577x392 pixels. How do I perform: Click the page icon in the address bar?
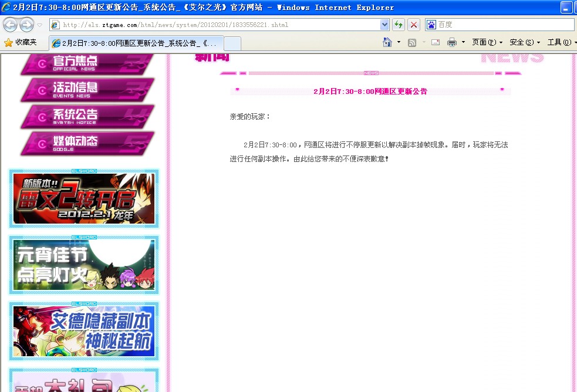click(x=56, y=25)
